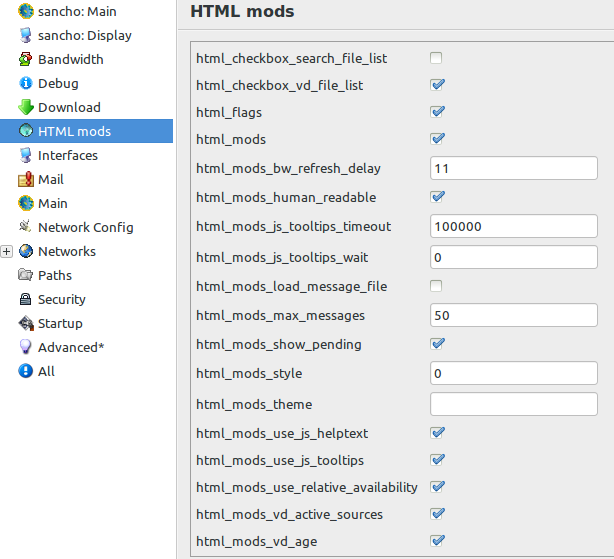Click the green Download arrow icon
The height and width of the screenshot is (559, 614).
pos(26,107)
